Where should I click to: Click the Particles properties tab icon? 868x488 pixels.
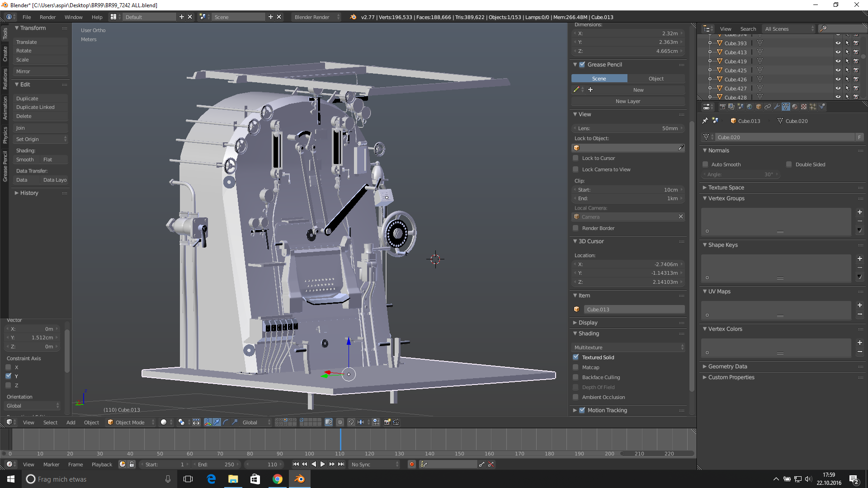tap(813, 107)
